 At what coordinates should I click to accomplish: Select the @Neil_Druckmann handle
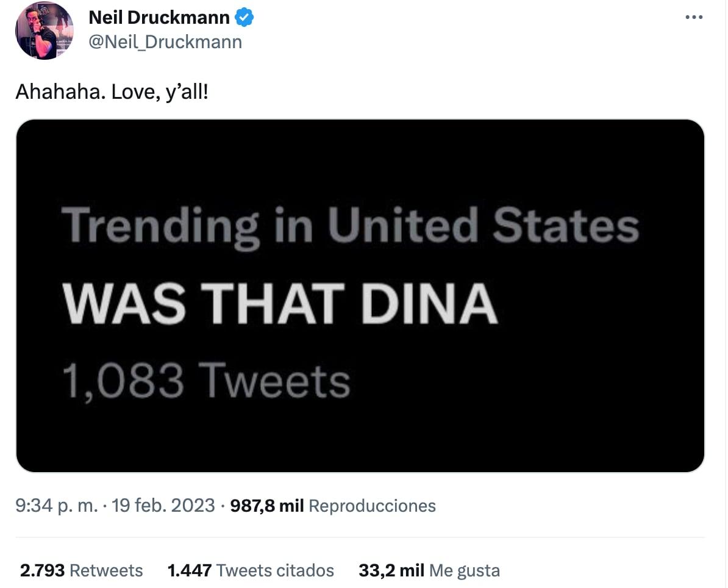165,41
